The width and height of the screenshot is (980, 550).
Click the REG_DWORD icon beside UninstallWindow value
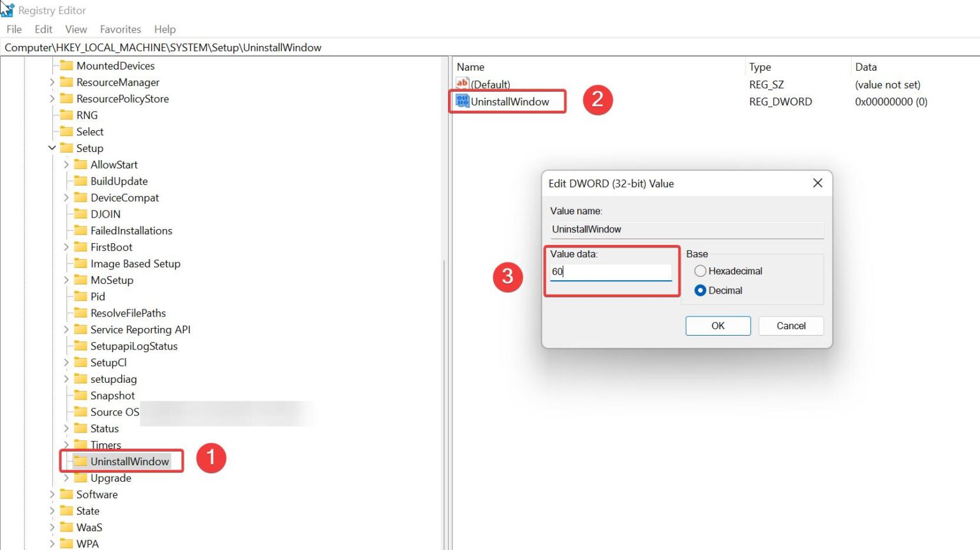coord(461,101)
